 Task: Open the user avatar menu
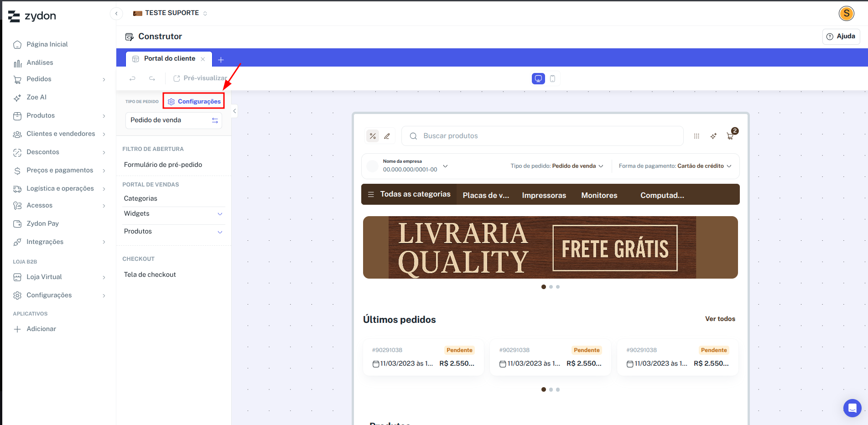coord(846,13)
